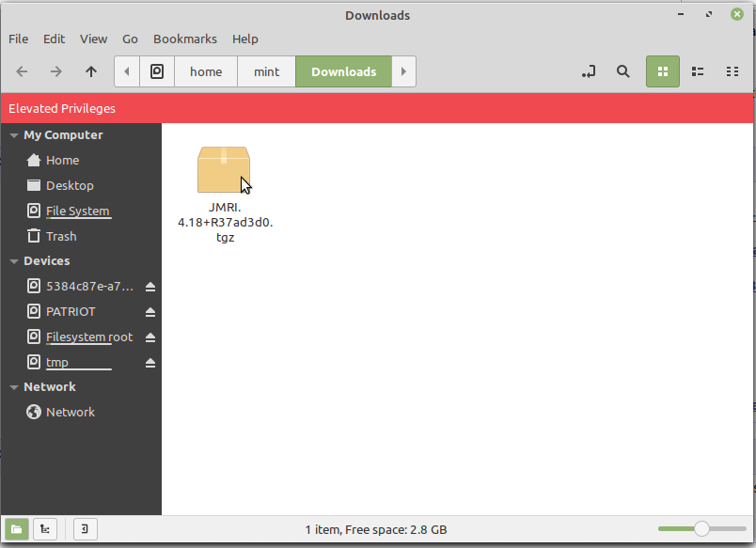
Task: Go up to the parent folder
Action: (x=90, y=71)
